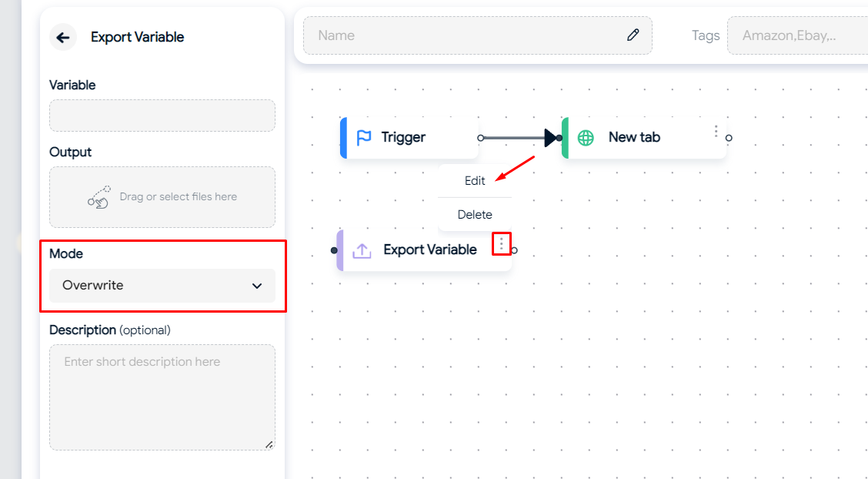
Task: Click the Variable input field
Action: click(x=162, y=116)
